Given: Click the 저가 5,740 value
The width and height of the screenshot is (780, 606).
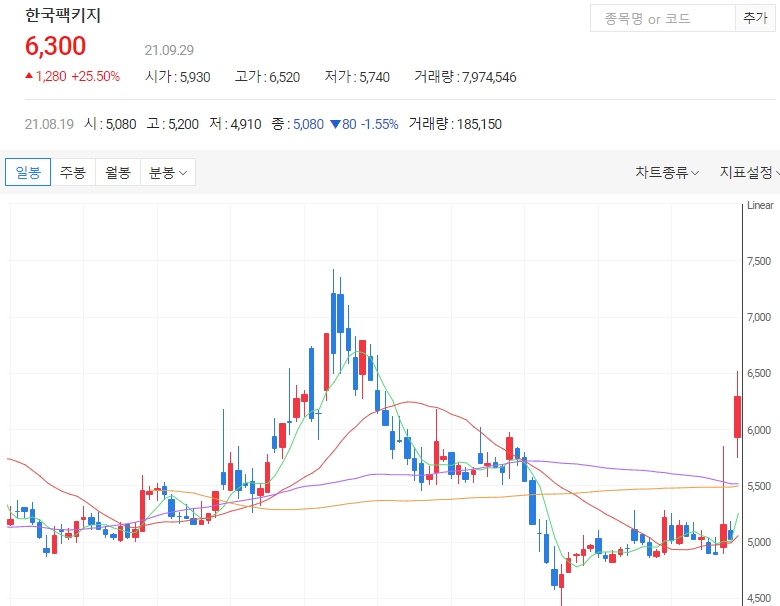Looking at the screenshot, I should [357, 77].
